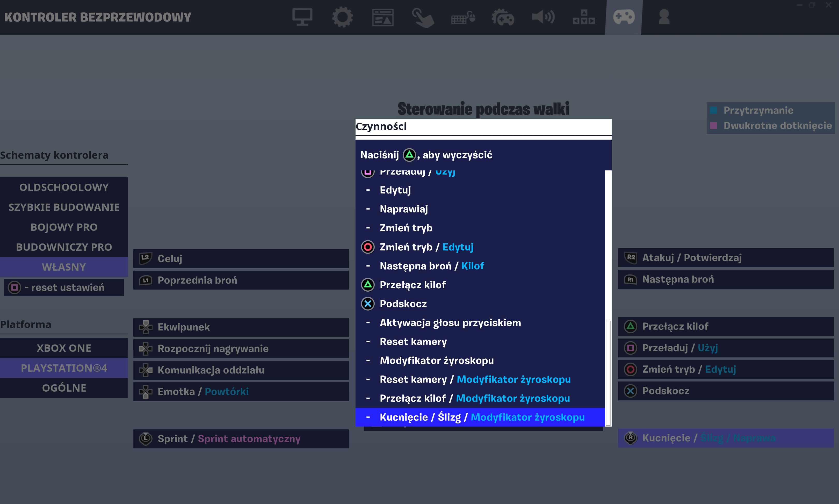Open binding dropdown for Następna broń on R1
Screen dimensions: 839x504
click(x=726, y=279)
